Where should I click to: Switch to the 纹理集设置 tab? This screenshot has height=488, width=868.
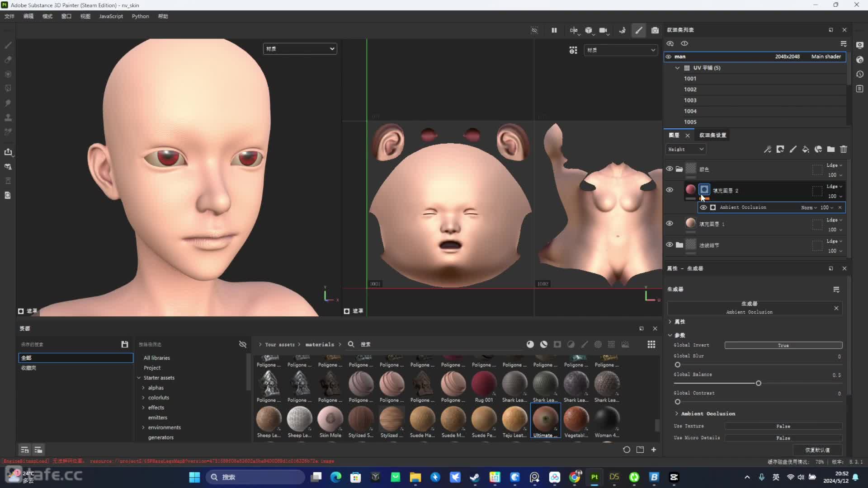tap(712, 135)
